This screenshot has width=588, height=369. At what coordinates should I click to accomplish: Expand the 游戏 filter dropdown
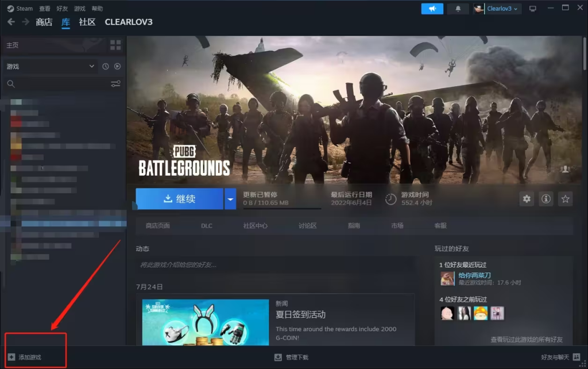[x=51, y=67]
